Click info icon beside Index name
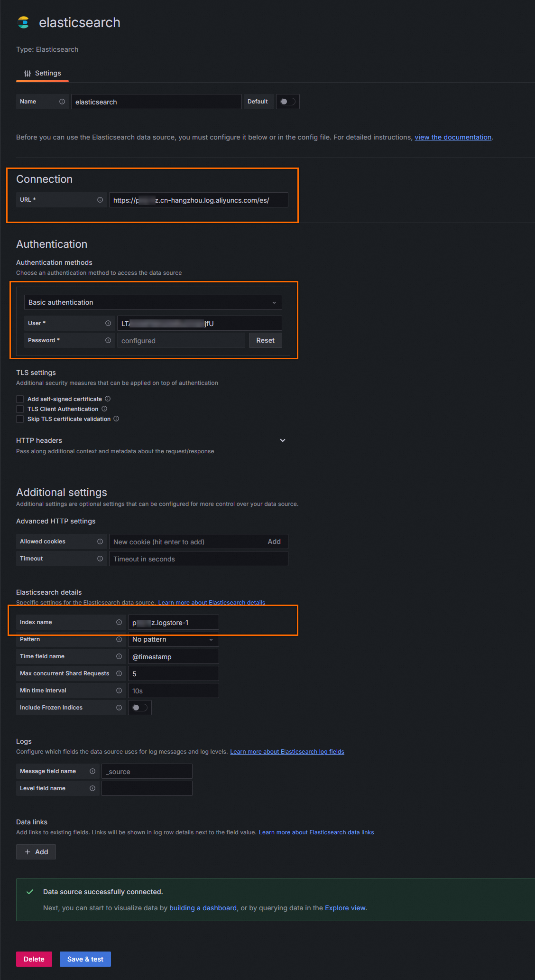535x980 pixels. coord(119,622)
